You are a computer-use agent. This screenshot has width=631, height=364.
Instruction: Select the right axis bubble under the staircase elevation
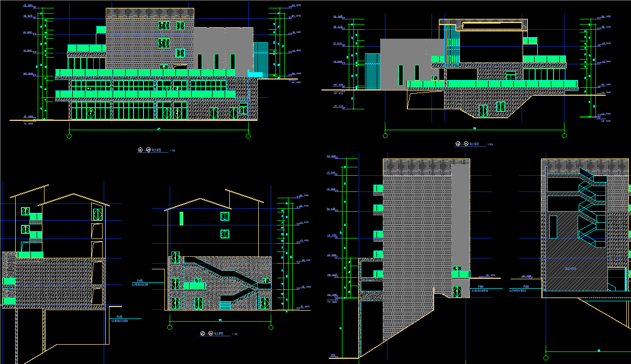tap(271, 327)
